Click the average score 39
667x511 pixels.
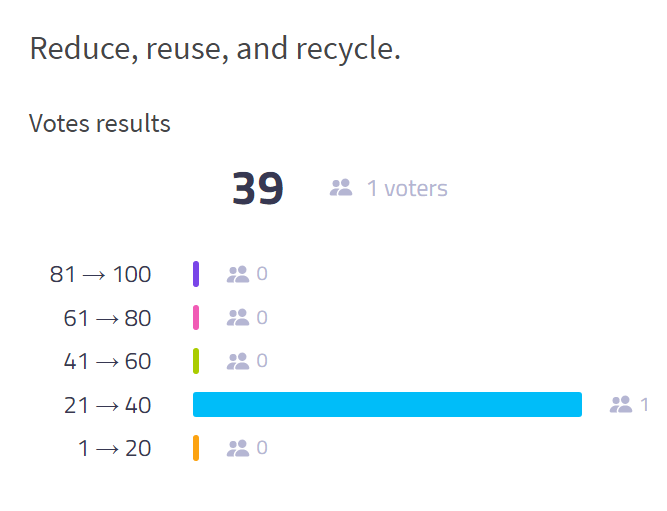coord(257,188)
